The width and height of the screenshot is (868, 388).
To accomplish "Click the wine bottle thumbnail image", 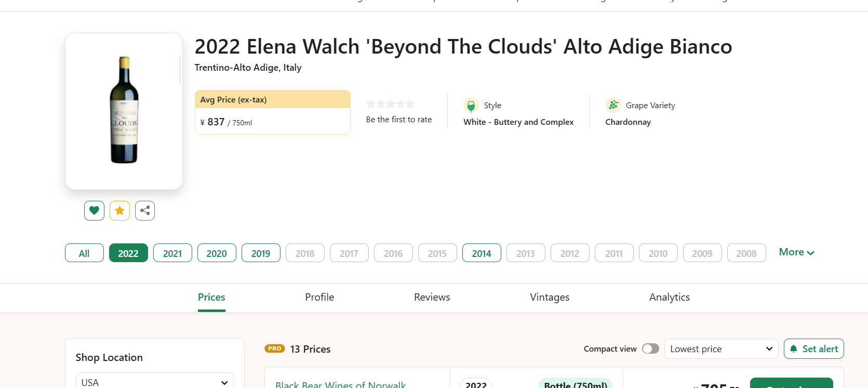I will (x=124, y=111).
